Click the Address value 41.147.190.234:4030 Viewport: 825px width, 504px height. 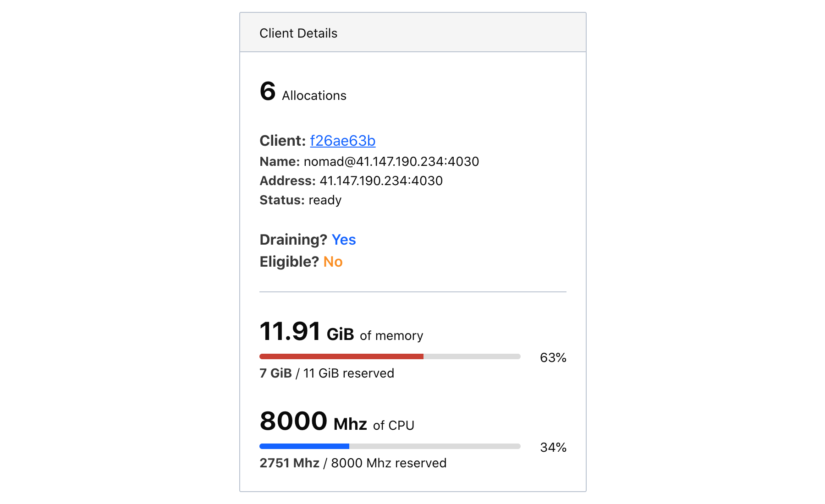pos(381,181)
